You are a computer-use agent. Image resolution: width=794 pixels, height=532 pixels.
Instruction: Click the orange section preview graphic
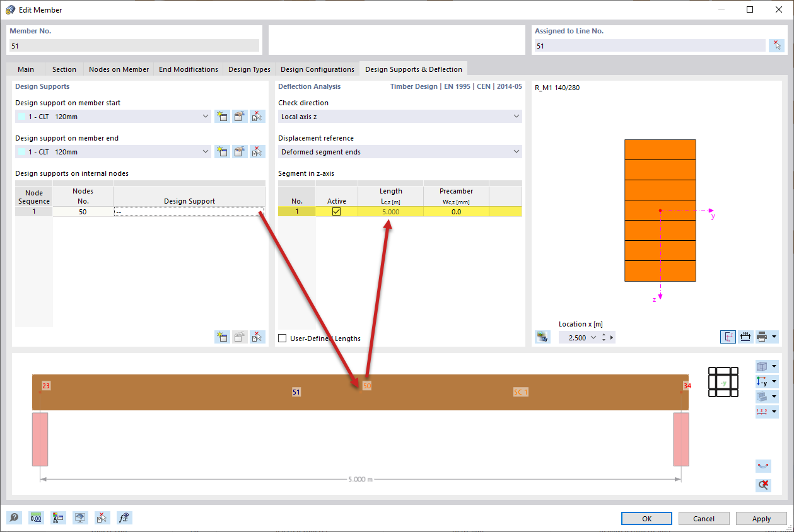click(660, 210)
